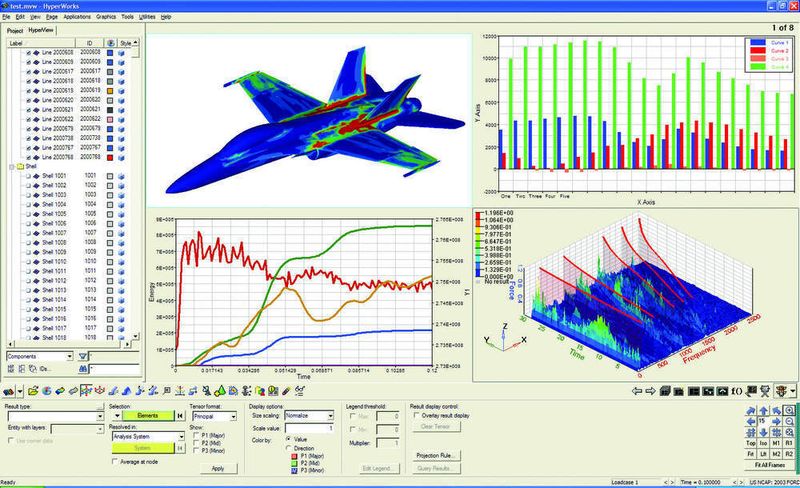
Task: Click the Top view button
Action: click(751, 444)
